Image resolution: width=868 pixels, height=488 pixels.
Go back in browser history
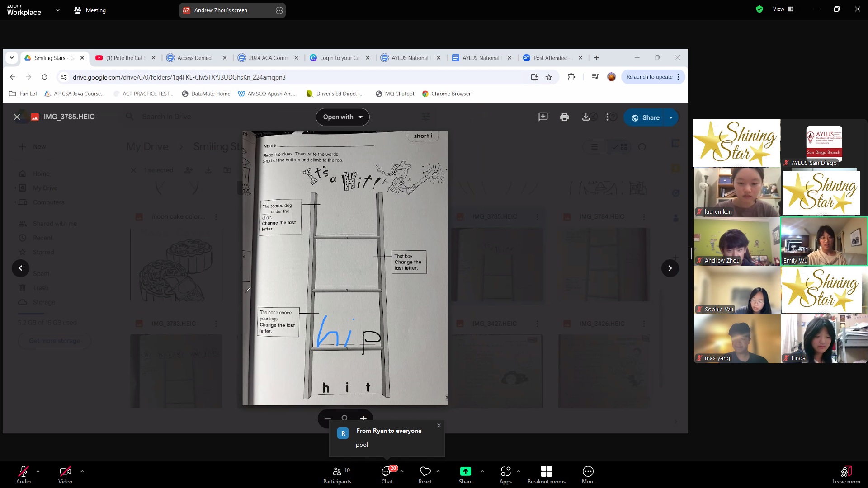click(x=13, y=77)
